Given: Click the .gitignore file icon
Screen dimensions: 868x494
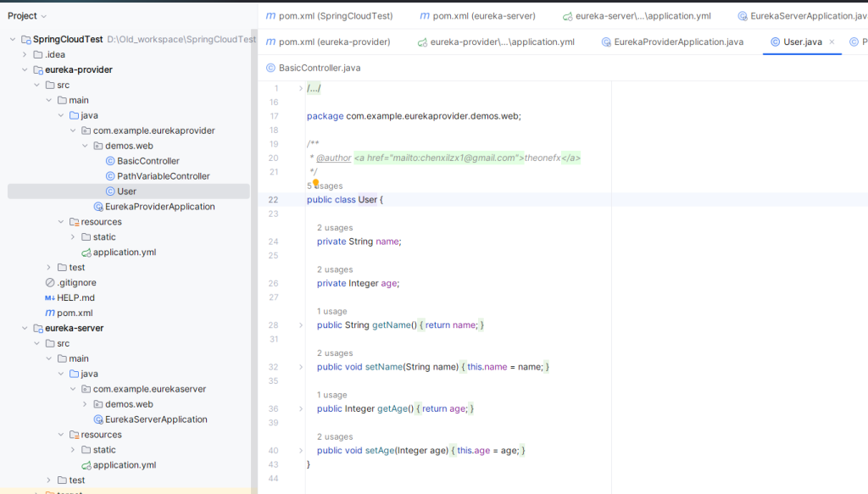Looking at the screenshot, I should coord(50,283).
